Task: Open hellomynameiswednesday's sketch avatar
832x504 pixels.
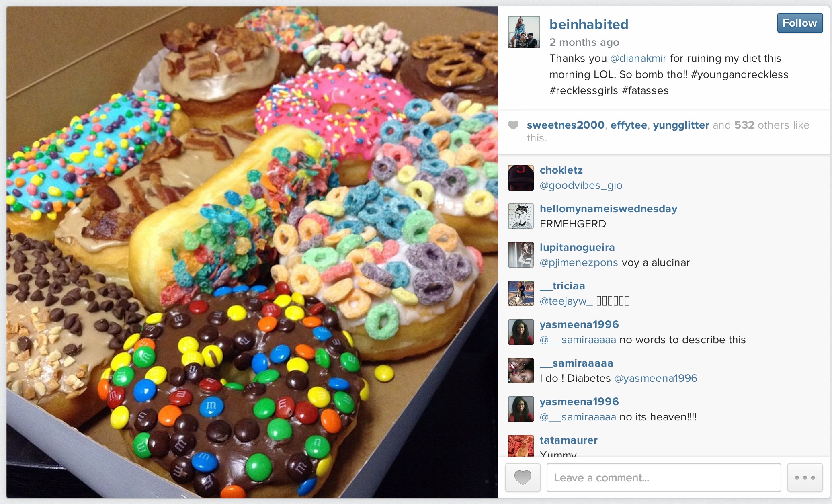Action: point(521,216)
